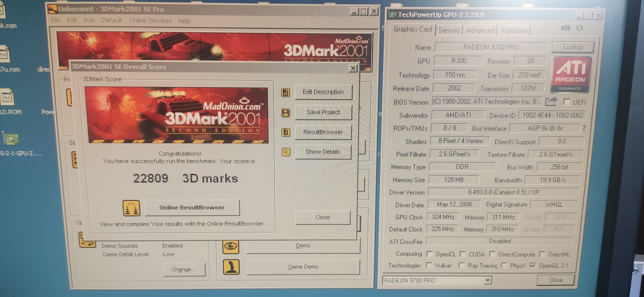The image size is (644, 297).
Task: Toggle the Ray Tracing checkbox
Action: 462,265
